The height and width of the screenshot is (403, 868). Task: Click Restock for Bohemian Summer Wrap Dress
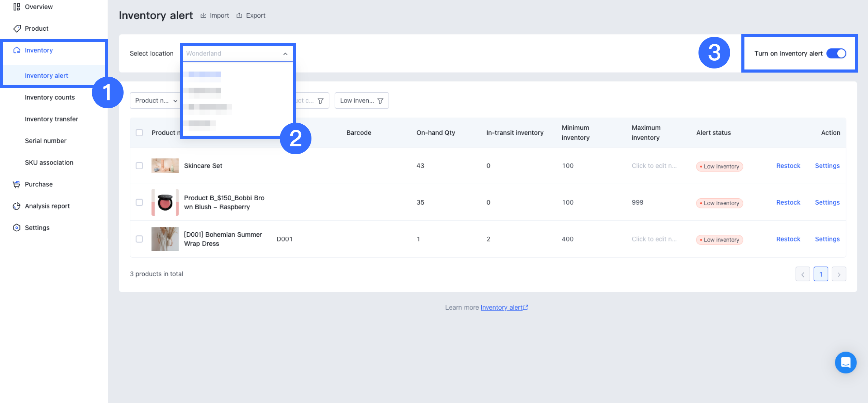click(x=788, y=239)
